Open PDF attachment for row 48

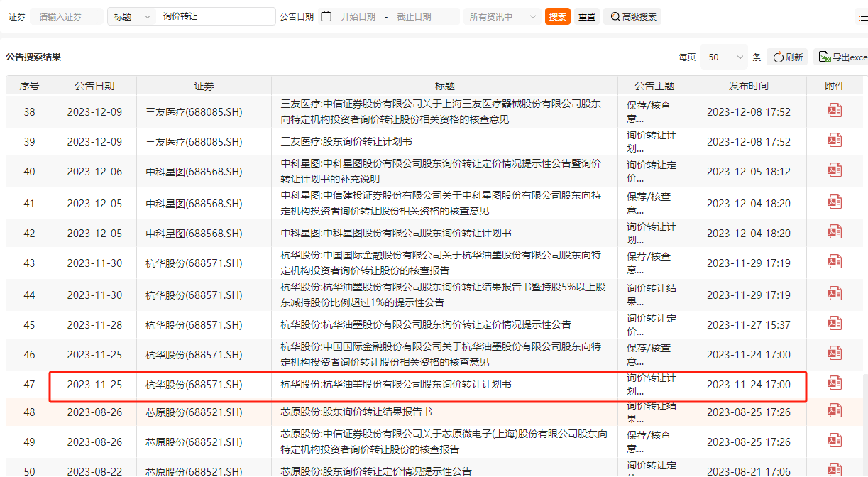click(x=835, y=410)
